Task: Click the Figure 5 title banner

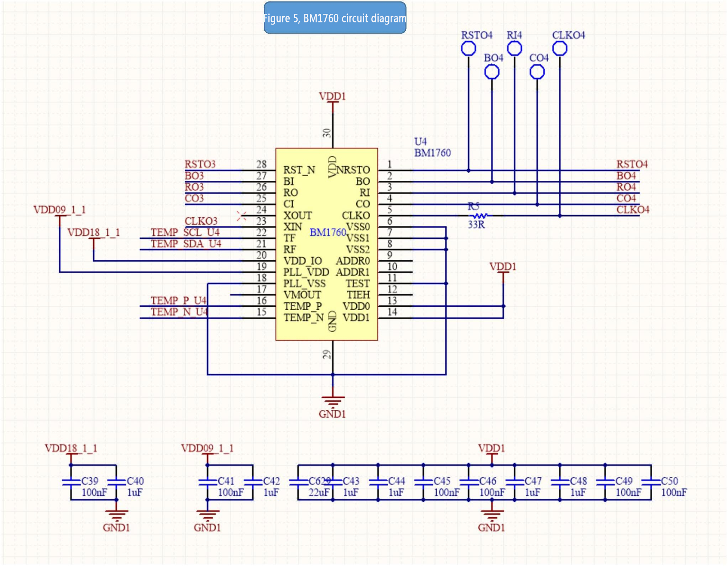Action: coord(335,18)
